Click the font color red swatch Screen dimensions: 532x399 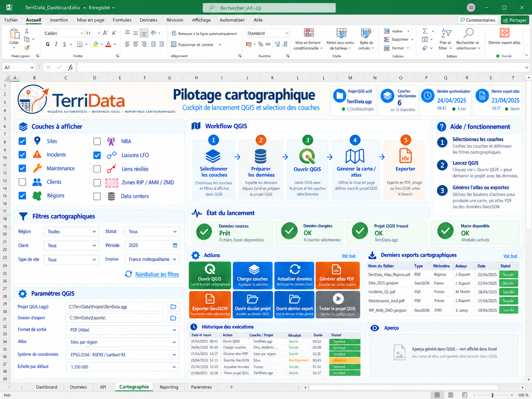108,44
